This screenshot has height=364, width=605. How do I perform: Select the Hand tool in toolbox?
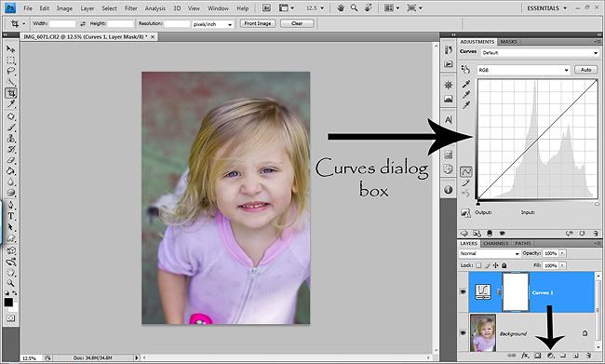10,273
